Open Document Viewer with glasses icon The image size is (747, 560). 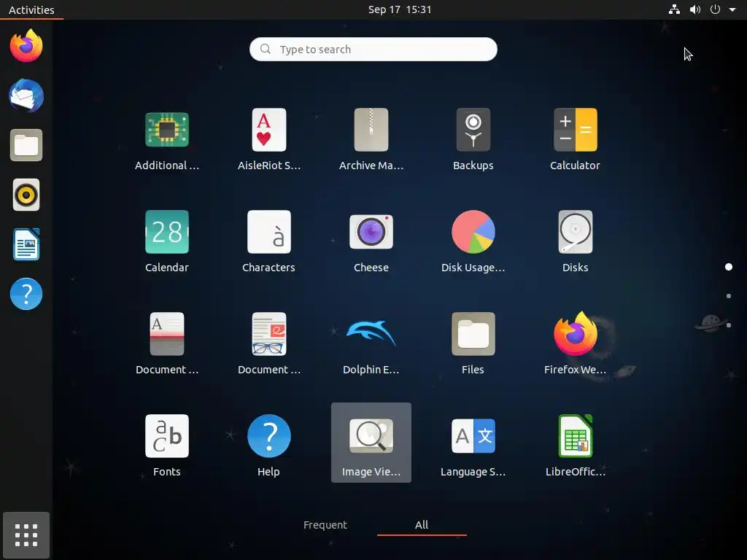pos(268,344)
